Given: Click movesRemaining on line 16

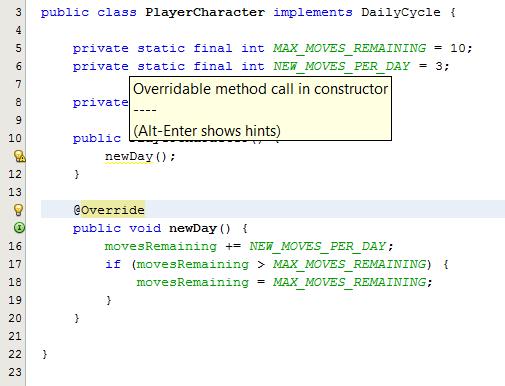Looking at the screenshot, I should (160, 246).
